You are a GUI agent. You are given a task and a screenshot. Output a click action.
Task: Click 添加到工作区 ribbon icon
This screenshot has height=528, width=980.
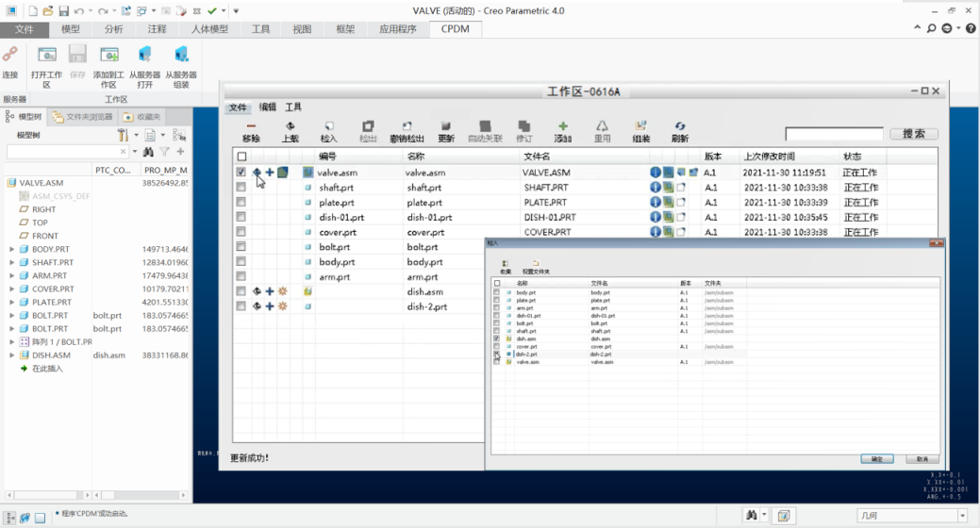pyautogui.click(x=108, y=55)
